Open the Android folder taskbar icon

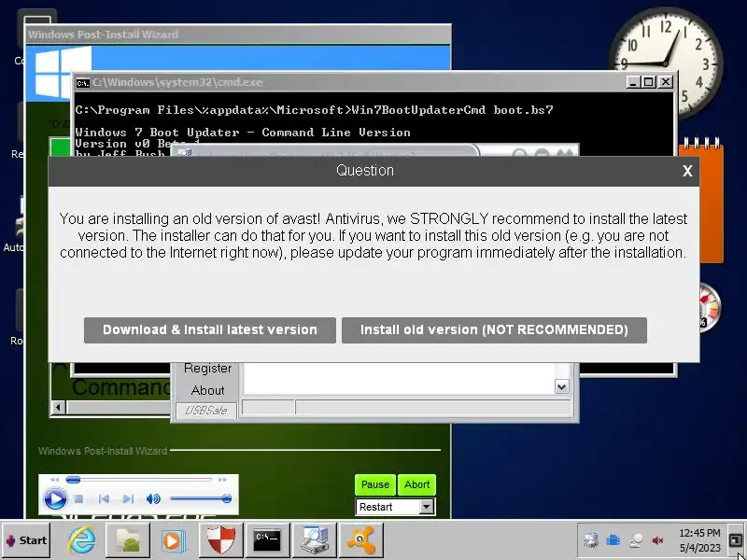click(128, 540)
